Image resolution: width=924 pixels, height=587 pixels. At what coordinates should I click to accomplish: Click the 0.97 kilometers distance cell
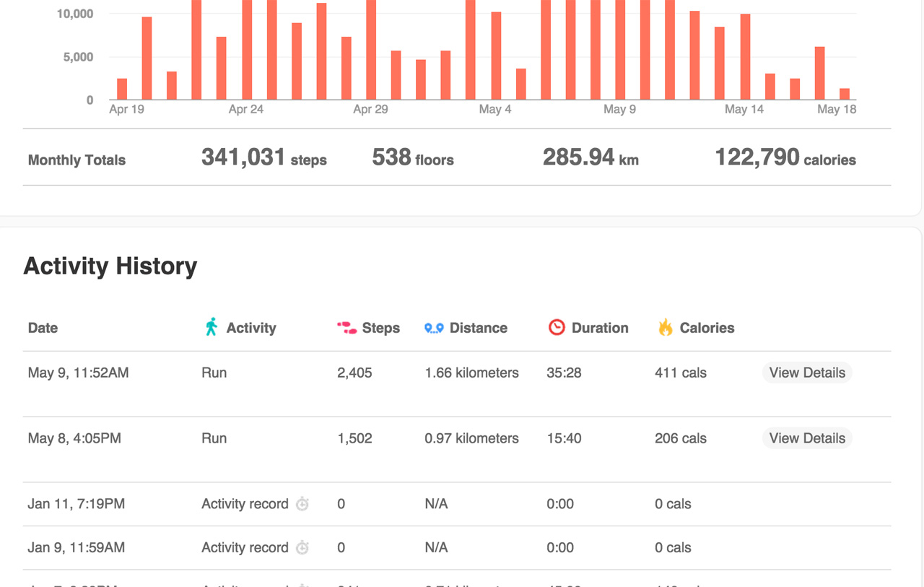471,438
